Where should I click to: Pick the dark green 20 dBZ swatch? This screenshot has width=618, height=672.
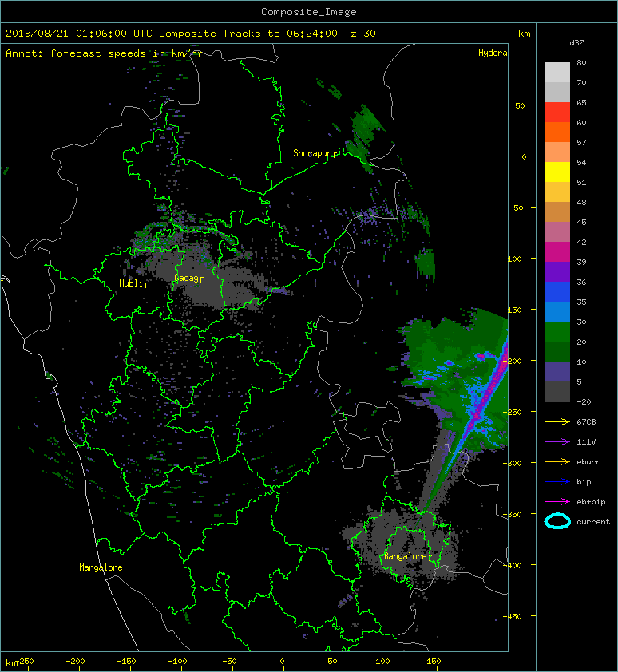point(557,351)
